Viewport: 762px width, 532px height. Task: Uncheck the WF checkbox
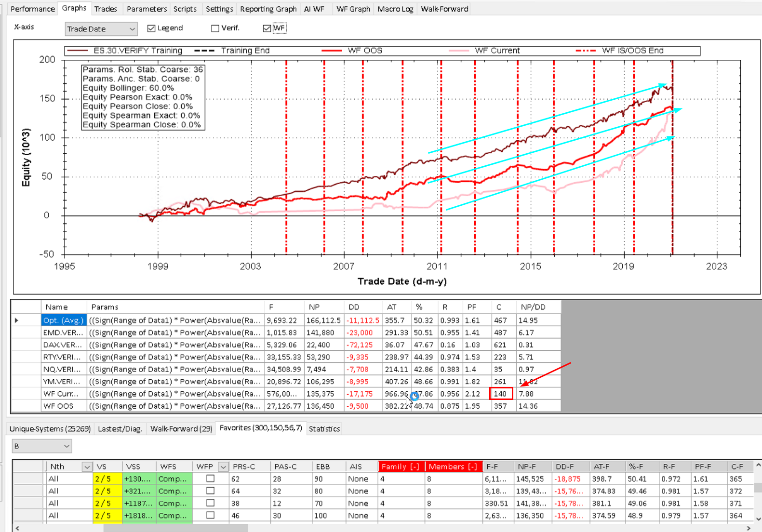click(x=267, y=28)
